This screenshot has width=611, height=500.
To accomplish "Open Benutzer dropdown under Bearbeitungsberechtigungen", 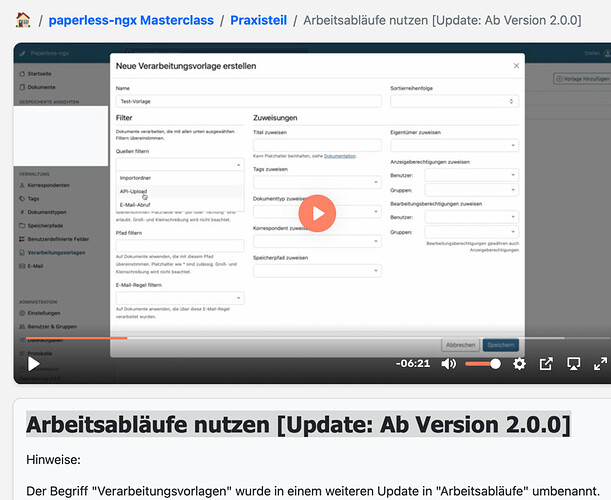I will point(471,217).
